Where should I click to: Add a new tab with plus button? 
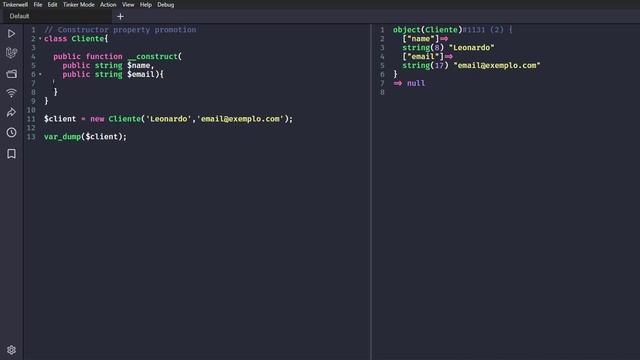click(x=120, y=16)
